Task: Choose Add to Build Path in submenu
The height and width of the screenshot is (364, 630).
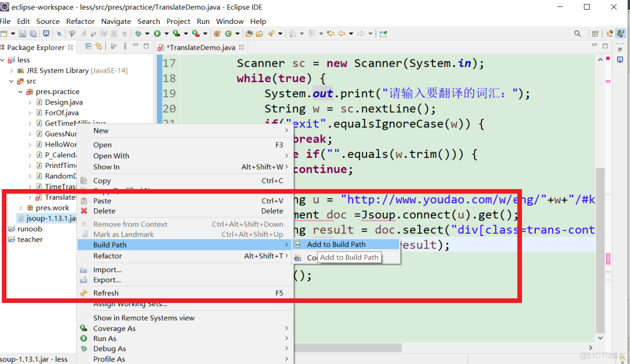Action: point(346,244)
